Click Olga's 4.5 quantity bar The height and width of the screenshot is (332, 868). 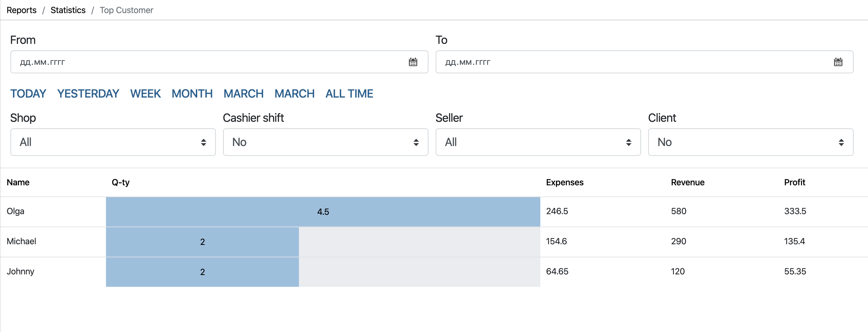[323, 212]
